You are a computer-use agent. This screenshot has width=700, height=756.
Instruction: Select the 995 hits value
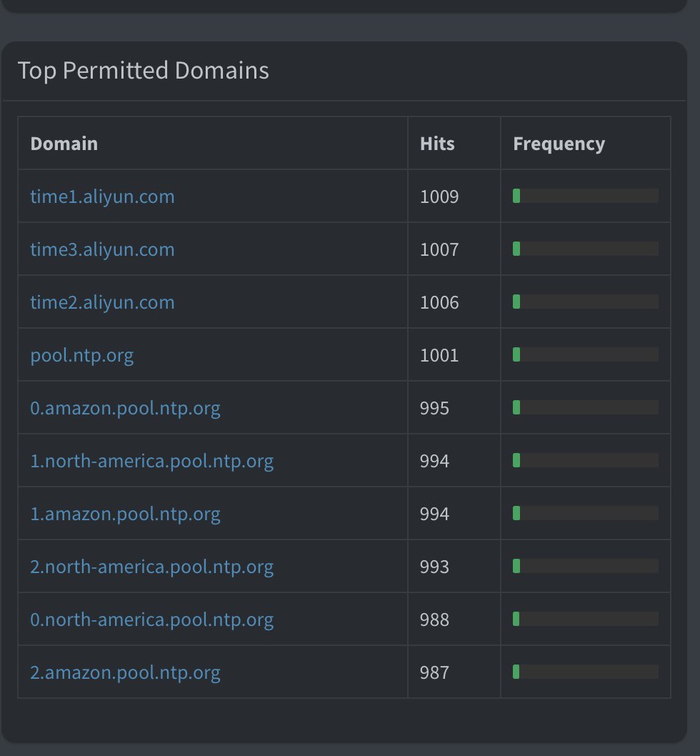tap(434, 409)
